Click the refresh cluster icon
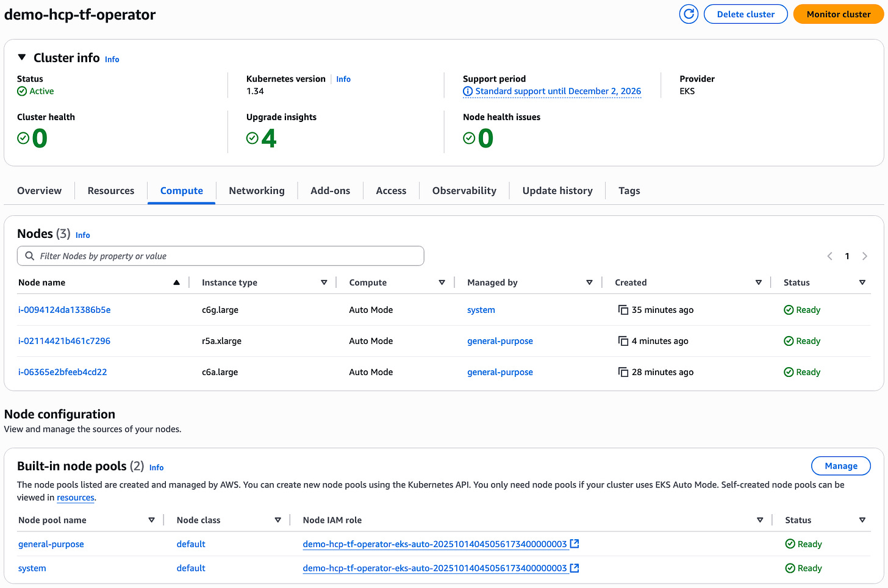Viewport: 888px width, 588px height. point(689,13)
